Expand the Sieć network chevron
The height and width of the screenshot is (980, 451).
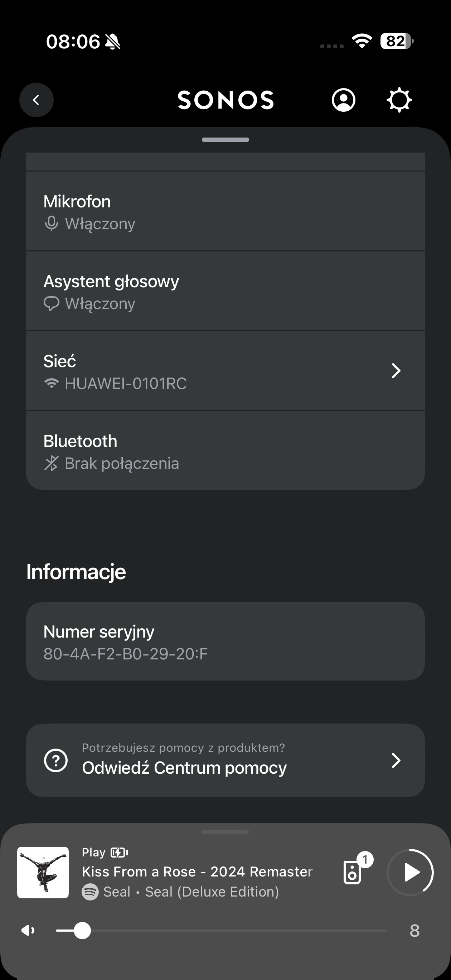pos(396,371)
